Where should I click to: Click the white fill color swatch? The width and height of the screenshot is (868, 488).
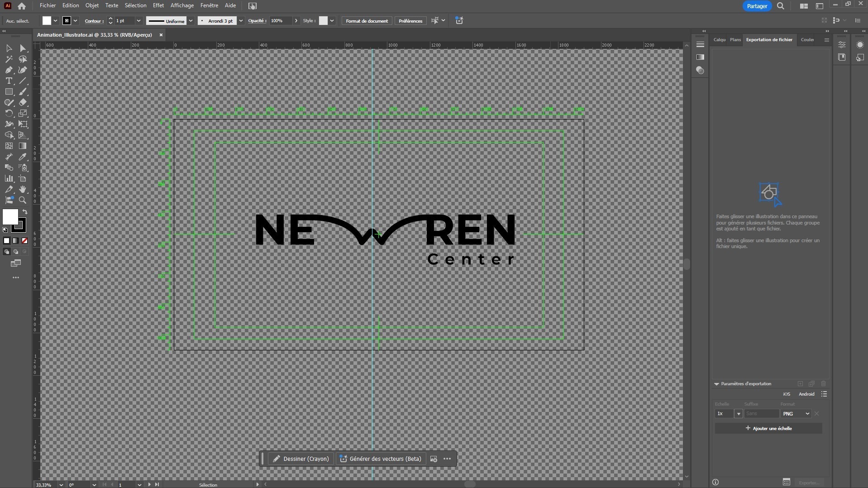click(10, 217)
